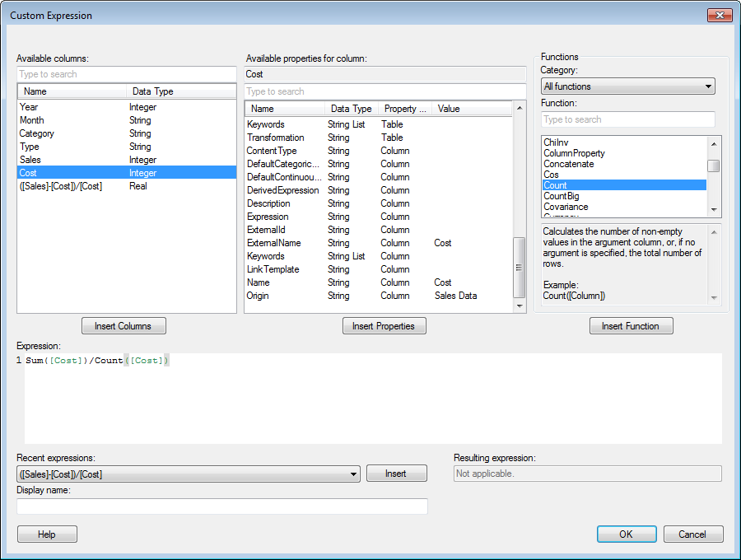This screenshot has height=560, width=741.
Task: Click in the Display name field
Action: [222, 506]
